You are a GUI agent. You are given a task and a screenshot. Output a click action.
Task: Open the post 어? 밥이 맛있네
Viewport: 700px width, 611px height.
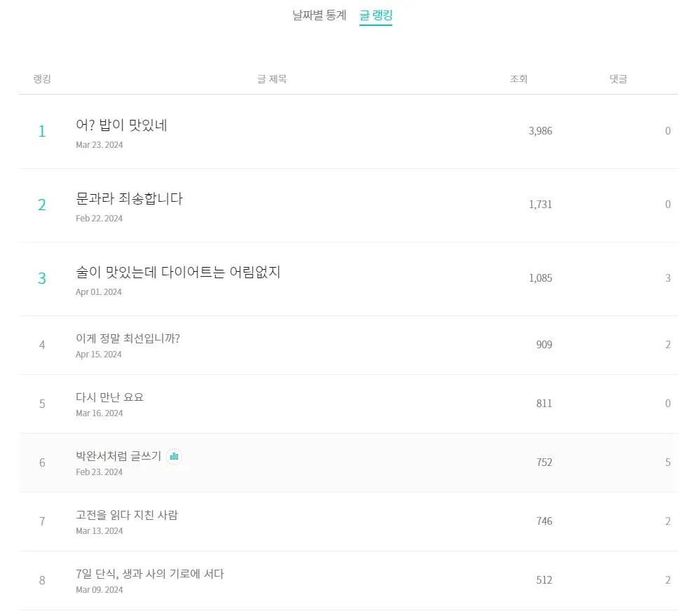pyautogui.click(x=121, y=125)
